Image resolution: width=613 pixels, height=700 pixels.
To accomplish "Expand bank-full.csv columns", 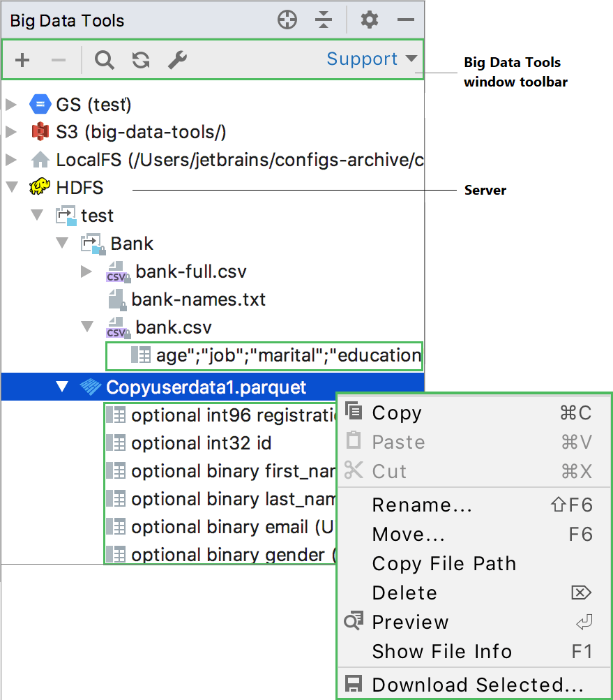I will point(86,271).
